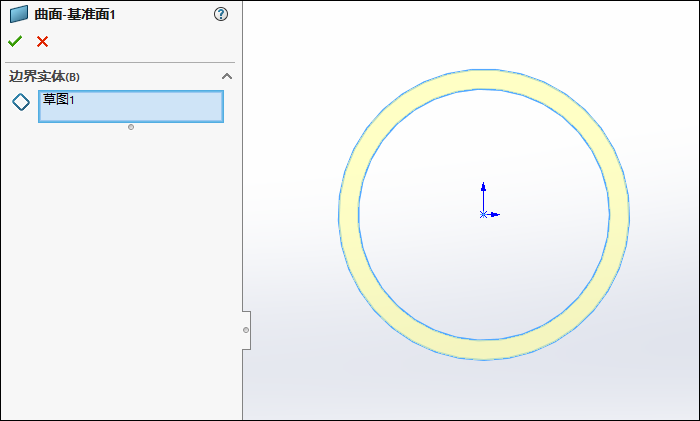This screenshot has height=421, width=700.
Task: Collapse the 边界实体(B) section chevron
Action: point(227,76)
